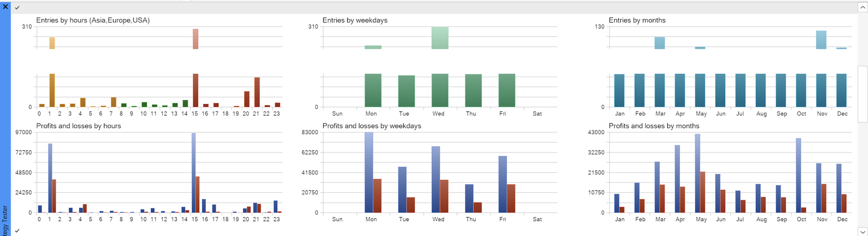Viewport: 868px width, 236px height.
Task: Select the "Entries by weekdays" chart title
Action: [355, 20]
